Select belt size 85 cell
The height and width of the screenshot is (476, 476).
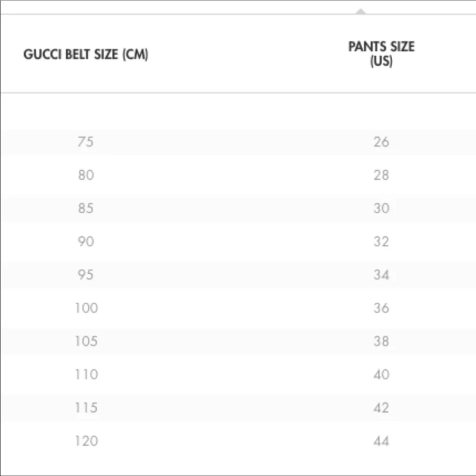pyautogui.click(x=86, y=208)
